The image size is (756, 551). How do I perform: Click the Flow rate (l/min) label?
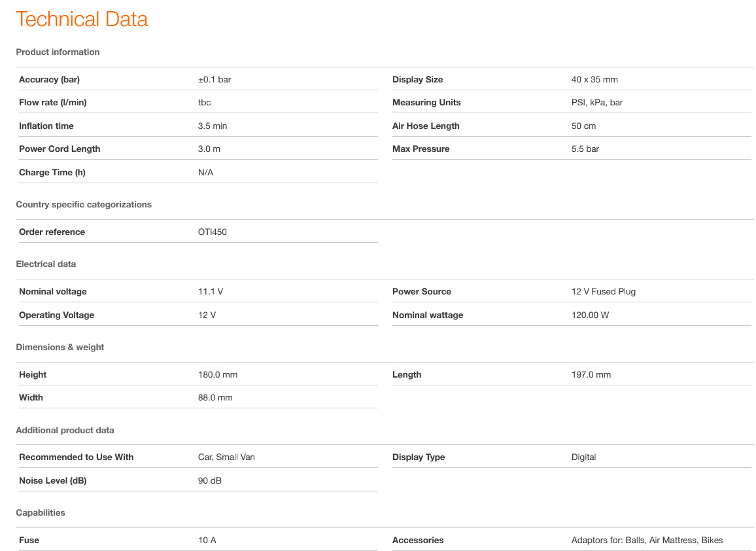point(52,102)
